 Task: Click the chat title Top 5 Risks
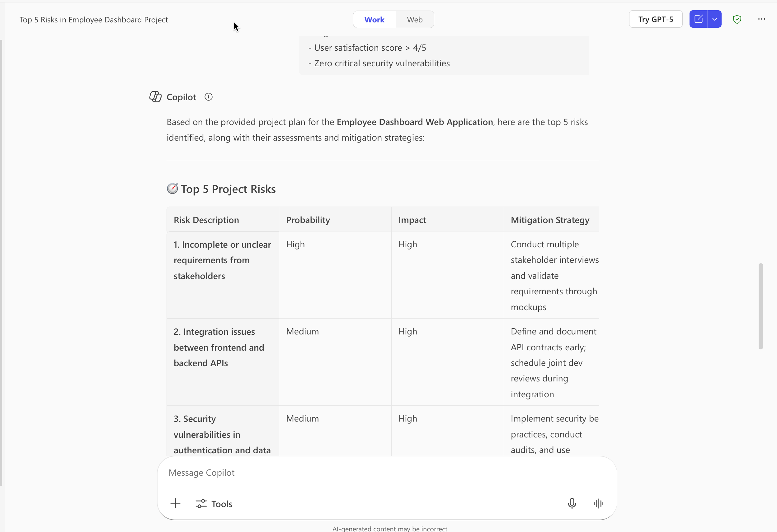[x=94, y=20]
